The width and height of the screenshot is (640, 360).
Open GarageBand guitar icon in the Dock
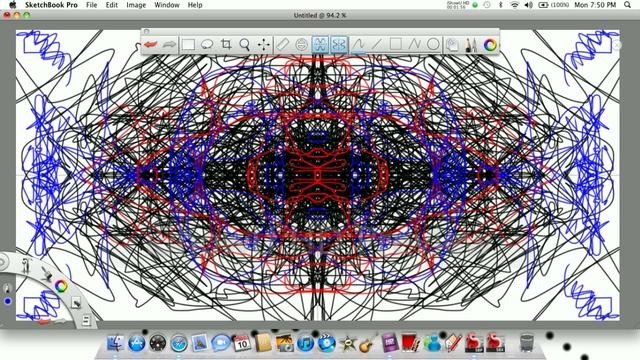(x=367, y=344)
